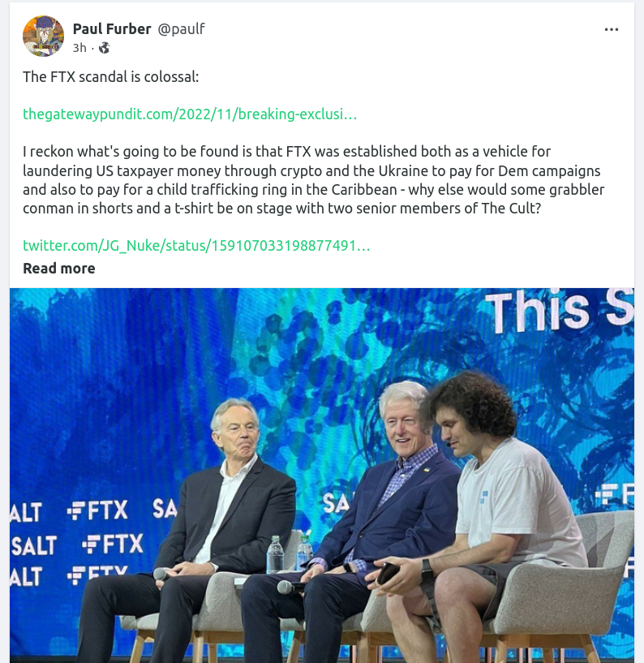
Task: Expand the post with Read more
Action: click(x=58, y=269)
